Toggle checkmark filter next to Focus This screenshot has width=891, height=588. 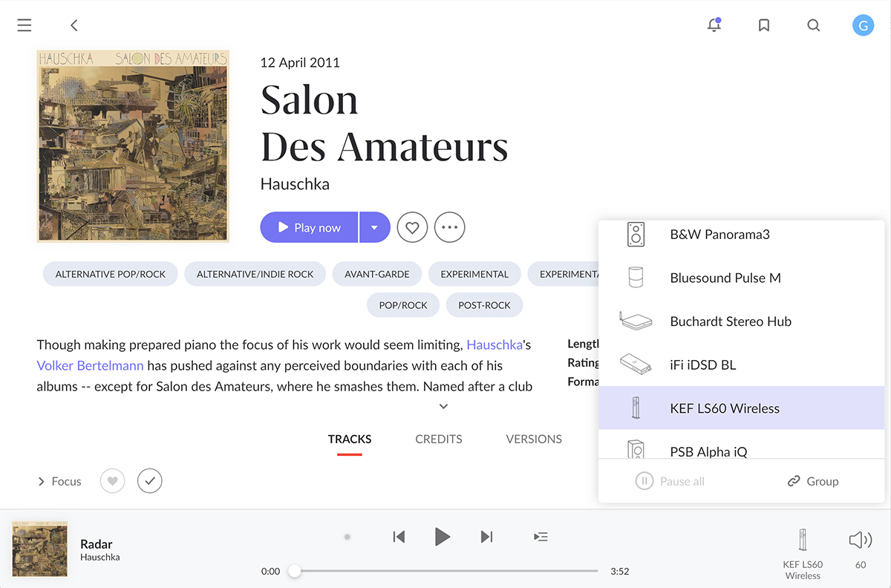[x=149, y=481]
